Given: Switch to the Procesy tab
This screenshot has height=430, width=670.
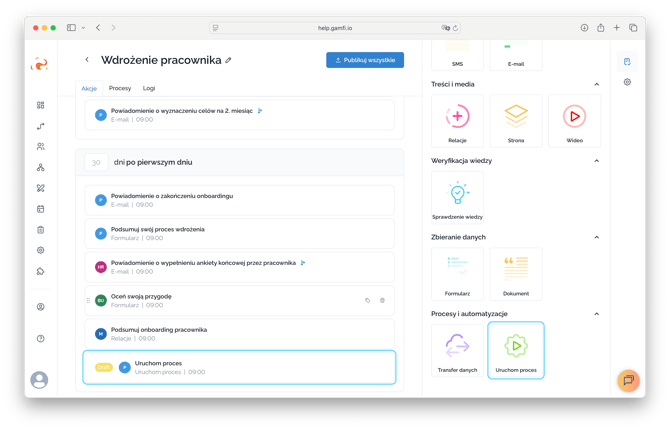Looking at the screenshot, I should [120, 88].
